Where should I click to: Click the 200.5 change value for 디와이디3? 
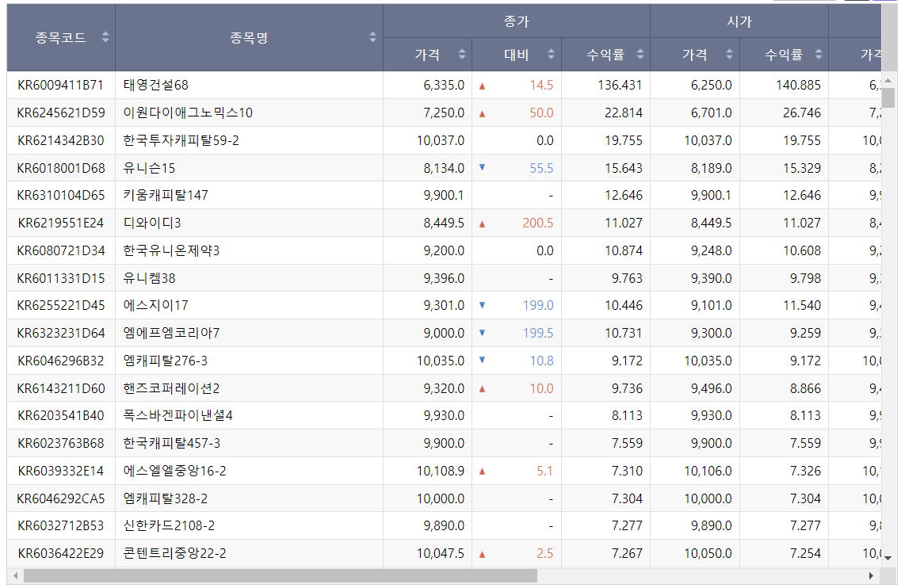pyautogui.click(x=538, y=223)
